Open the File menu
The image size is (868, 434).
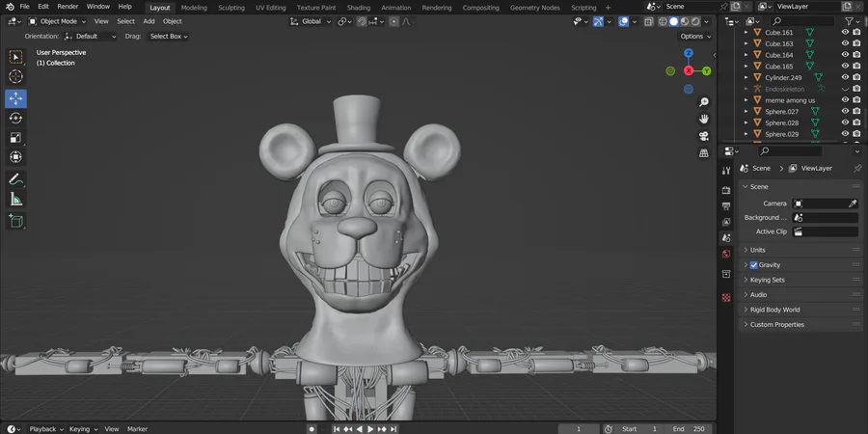24,7
